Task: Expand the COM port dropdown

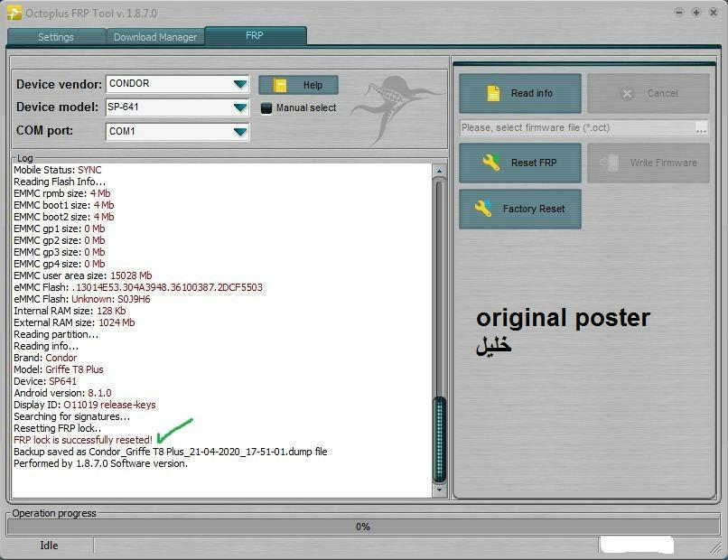Action: [x=239, y=131]
